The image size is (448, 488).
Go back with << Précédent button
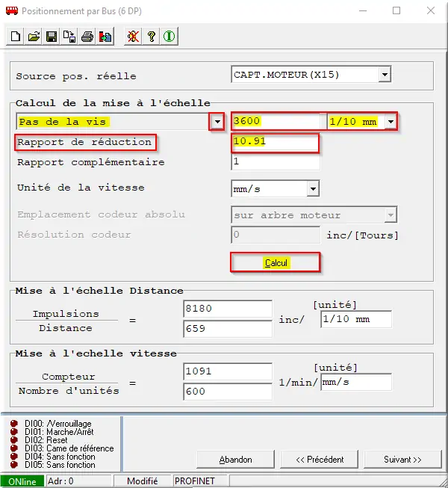[320, 459]
